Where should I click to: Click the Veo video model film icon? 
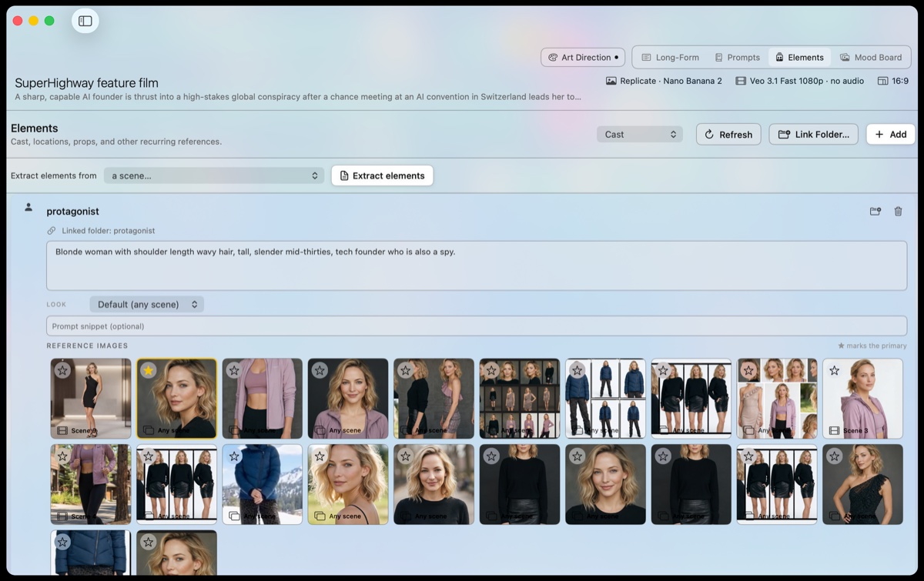741,81
